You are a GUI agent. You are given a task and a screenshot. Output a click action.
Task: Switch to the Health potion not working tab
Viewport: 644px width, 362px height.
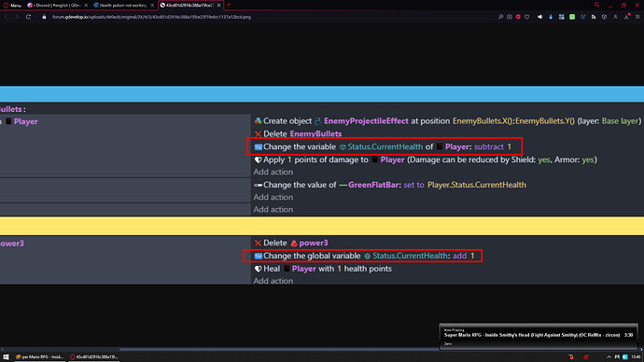click(119, 6)
